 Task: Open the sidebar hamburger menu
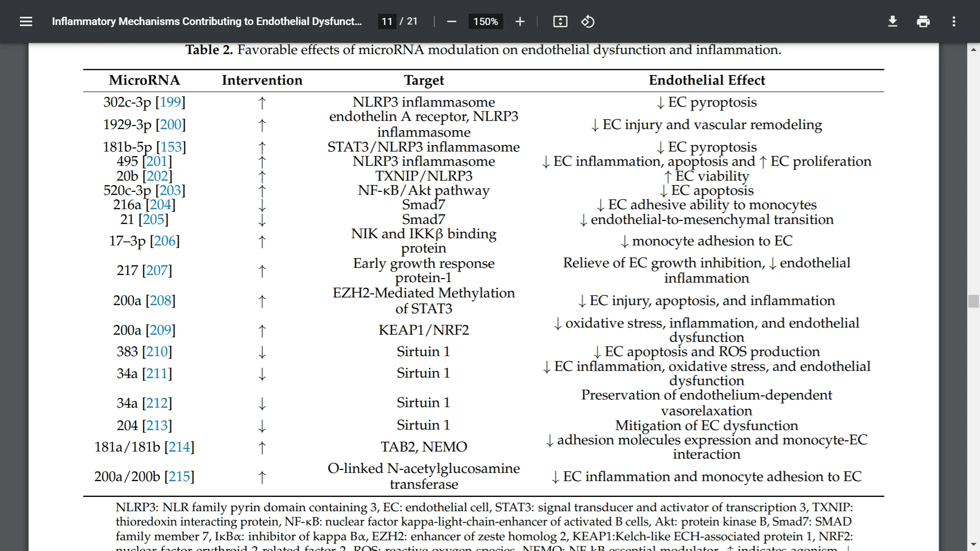click(26, 21)
